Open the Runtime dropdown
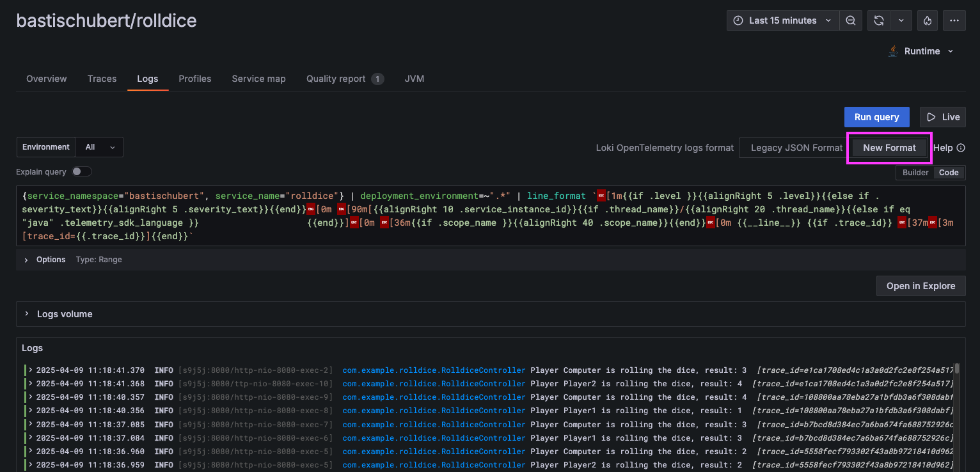 click(x=921, y=51)
